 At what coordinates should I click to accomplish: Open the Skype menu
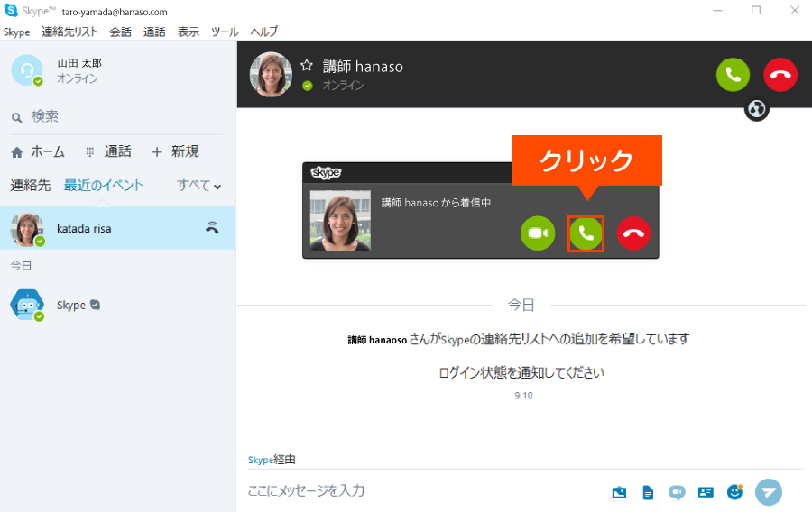pyautogui.click(x=16, y=32)
